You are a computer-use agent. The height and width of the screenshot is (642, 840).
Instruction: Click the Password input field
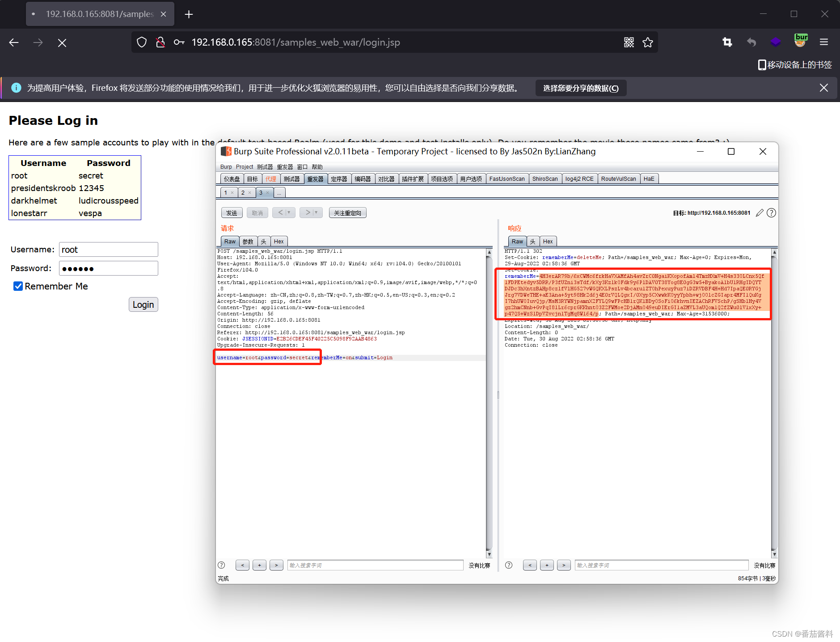[109, 268]
